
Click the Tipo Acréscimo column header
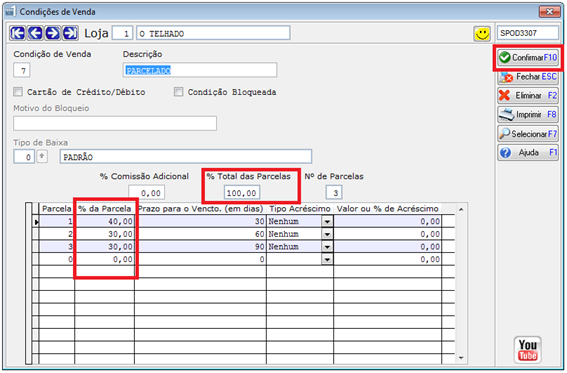tap(300, 209)
